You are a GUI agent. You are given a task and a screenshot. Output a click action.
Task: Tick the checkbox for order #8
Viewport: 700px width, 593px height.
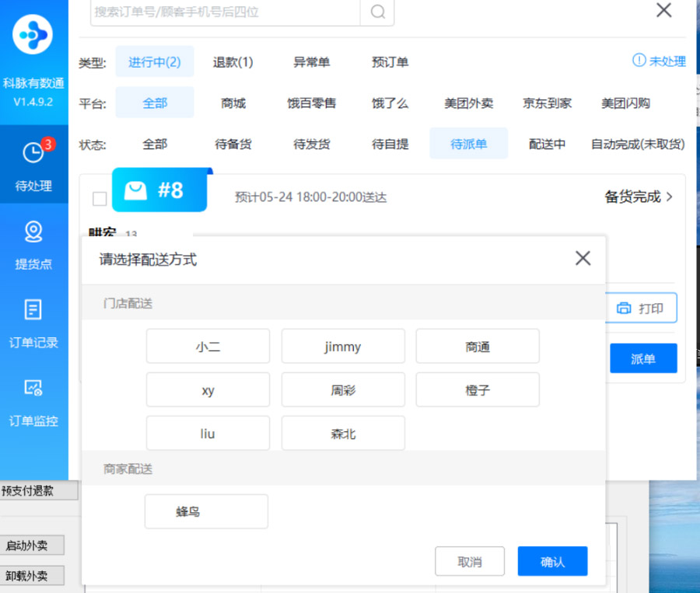(100, 198)
